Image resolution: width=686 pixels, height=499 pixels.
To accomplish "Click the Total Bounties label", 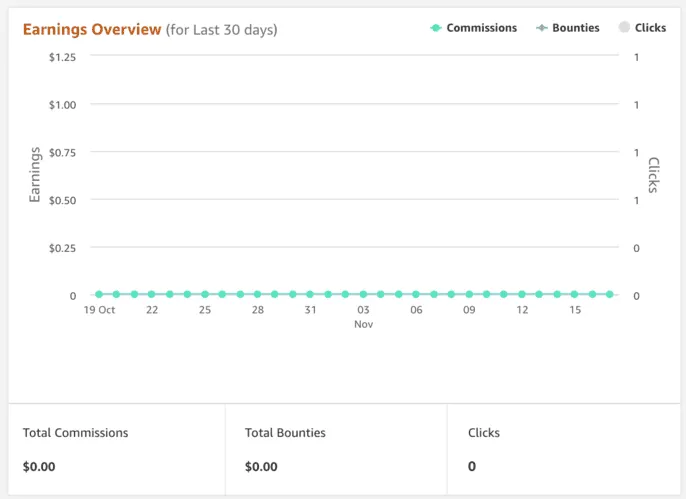I will [285, 433].
